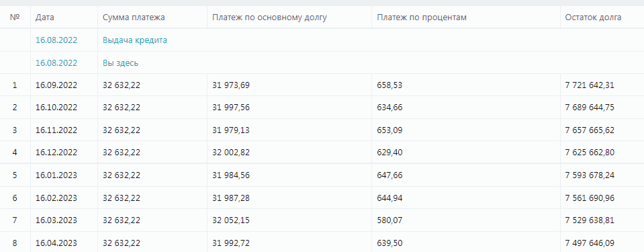Select the 'Сумма платежа' column header
The width and height of the screenshot is (644, 252).
point(134,17)
